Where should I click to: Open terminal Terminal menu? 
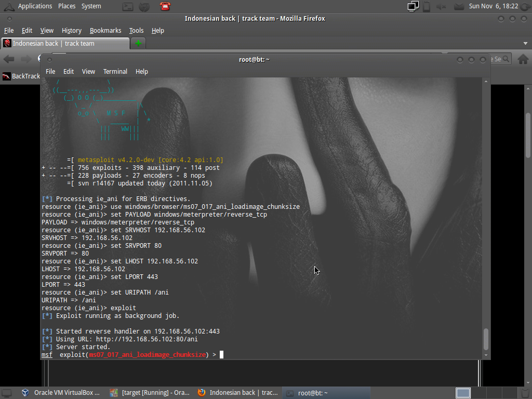tap(115, 72)
